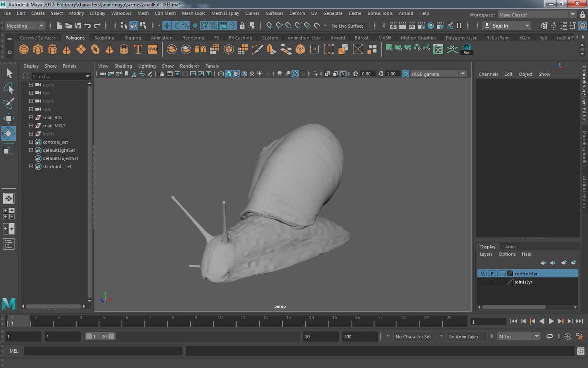Click the Set shelf icon

pos(466,49)
